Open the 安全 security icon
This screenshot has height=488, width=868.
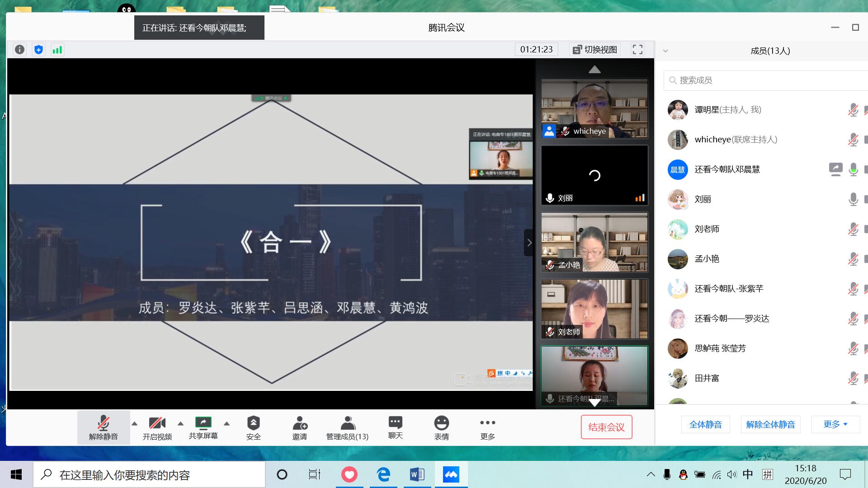253,427
